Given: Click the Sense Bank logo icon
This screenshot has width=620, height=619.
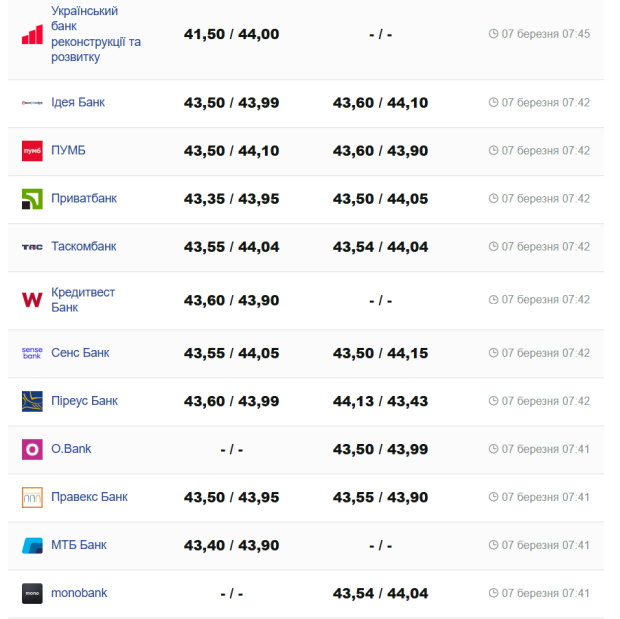Looking at the screenshot, I should pyautogui.click(x=32, y=353).
